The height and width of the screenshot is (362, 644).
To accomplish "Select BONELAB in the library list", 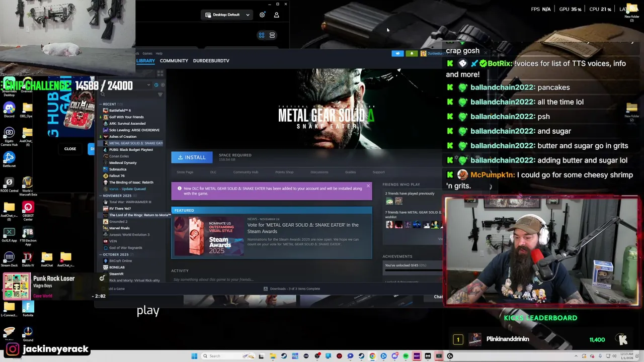I will (117, 267).
